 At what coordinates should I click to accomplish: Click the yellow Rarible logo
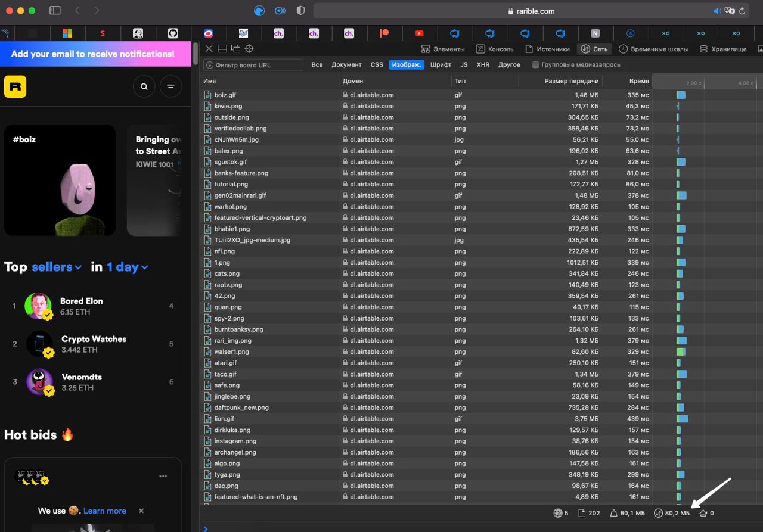tap(15, 86)
